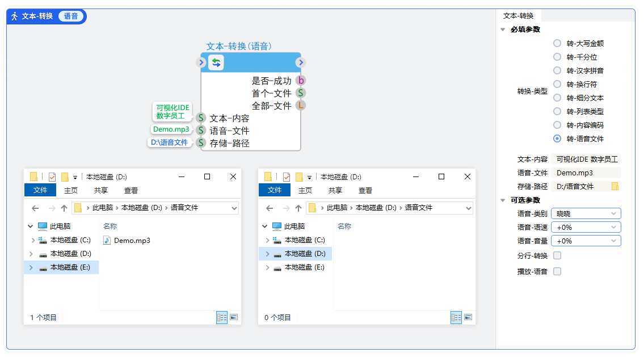Open the 语音-类别 dropdown

(x=586, y=213)
